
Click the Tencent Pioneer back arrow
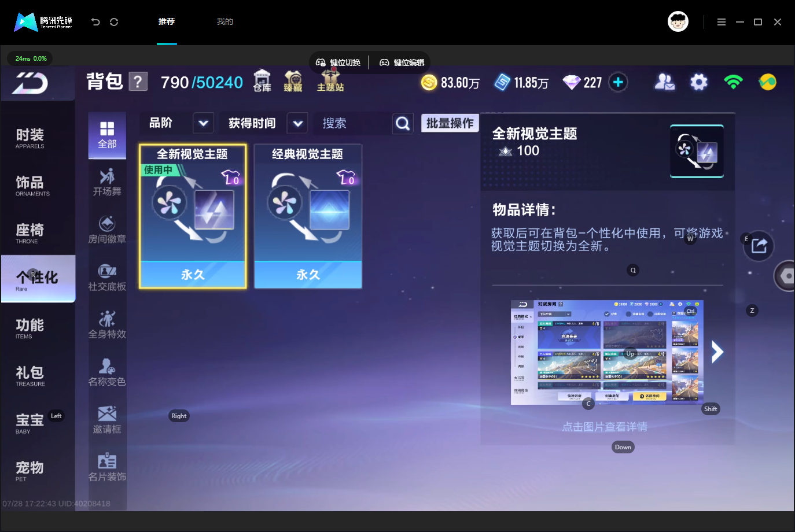pyautogui.click(x=95, y=22)
